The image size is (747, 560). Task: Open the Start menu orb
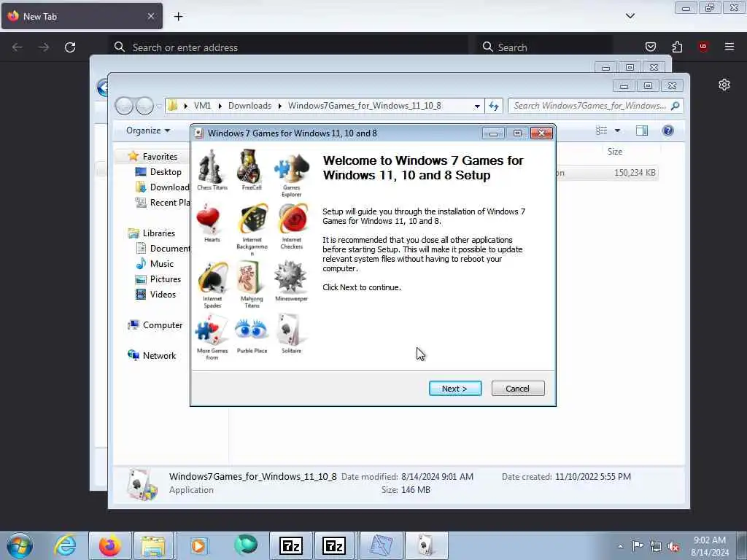coord(20,545)
